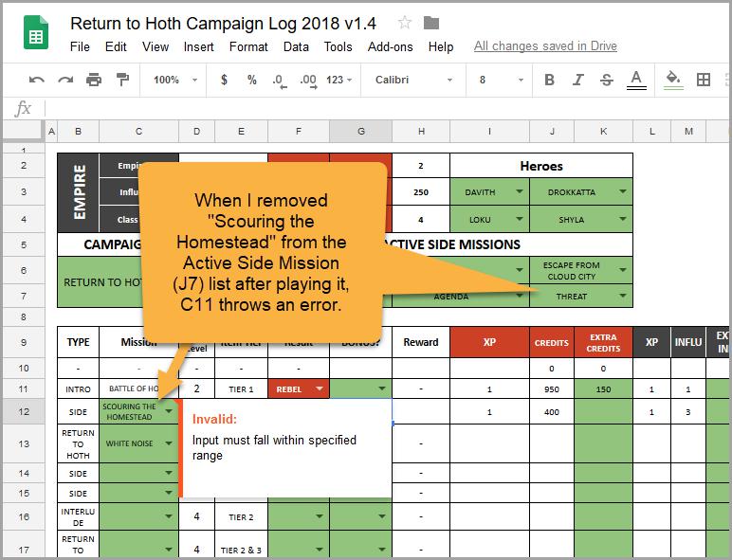Print the spreadsheet with the printer icon

coord(94,80)
